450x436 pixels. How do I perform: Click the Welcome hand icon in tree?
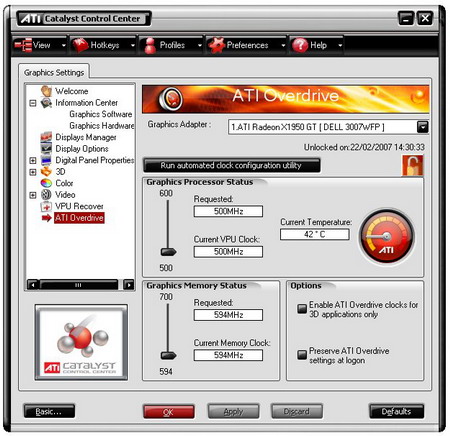(46, 91)
